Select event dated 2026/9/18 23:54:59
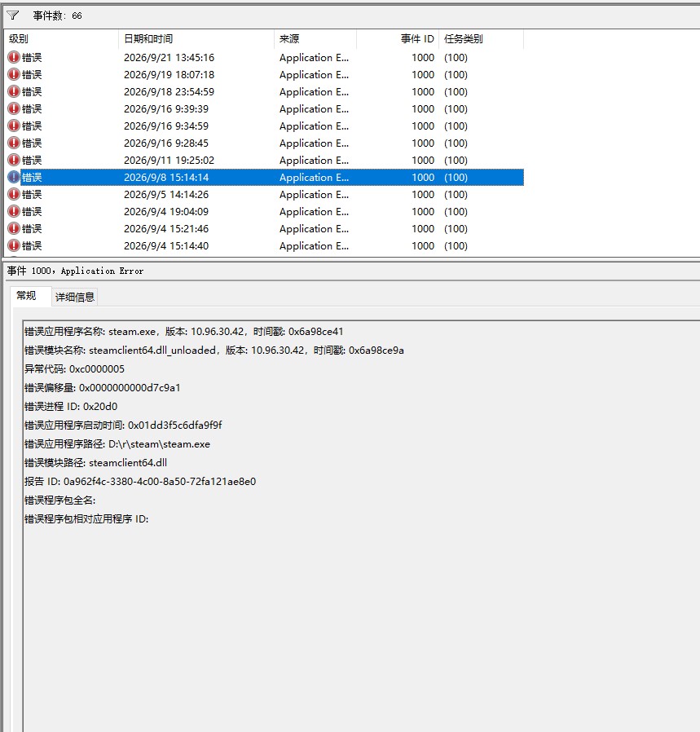The image size is (700, 732). (264, 91)
